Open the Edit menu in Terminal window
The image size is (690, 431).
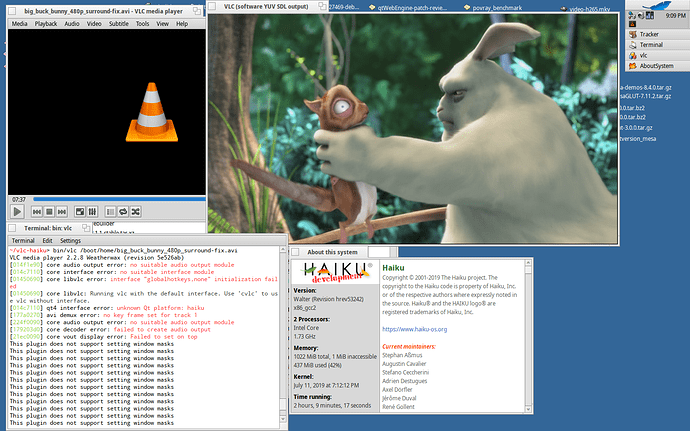47,241
